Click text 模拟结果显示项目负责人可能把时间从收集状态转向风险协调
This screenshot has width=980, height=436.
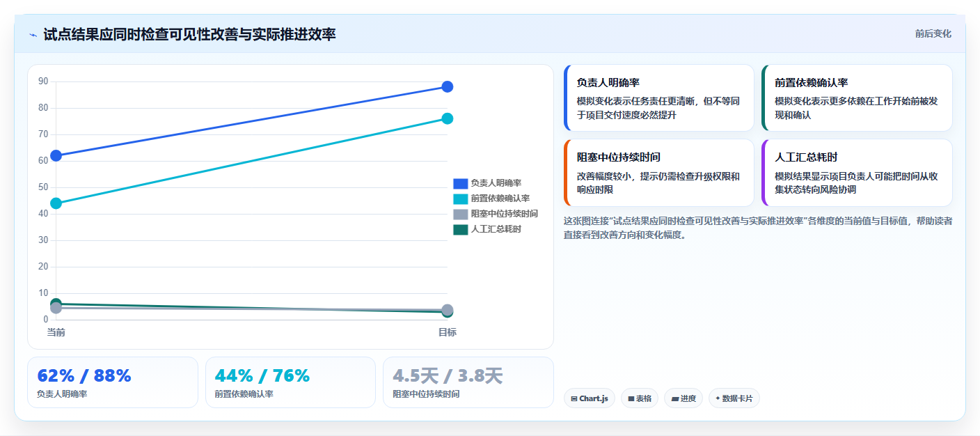click(856, 183)
